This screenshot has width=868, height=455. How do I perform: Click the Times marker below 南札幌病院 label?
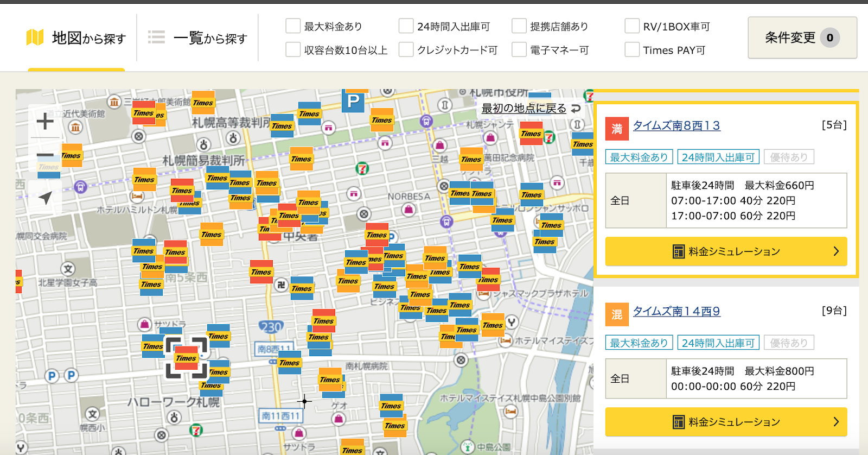point(330,380)
